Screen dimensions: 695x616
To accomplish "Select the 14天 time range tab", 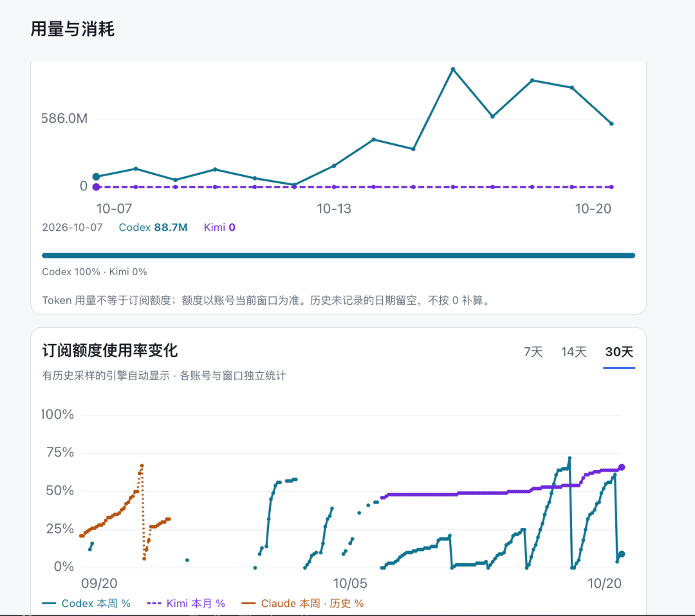I will click(573, 352).
